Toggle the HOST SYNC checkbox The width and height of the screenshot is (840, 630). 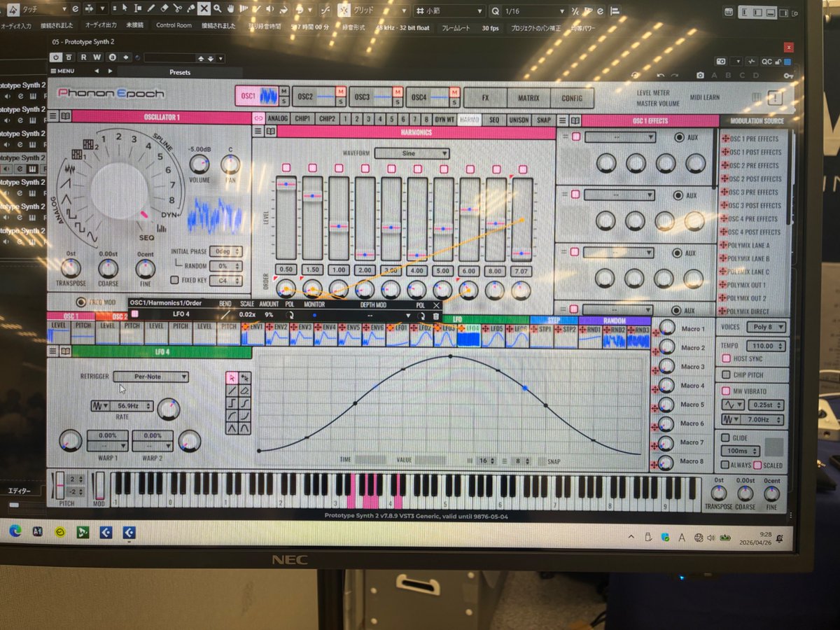(726, 359)
